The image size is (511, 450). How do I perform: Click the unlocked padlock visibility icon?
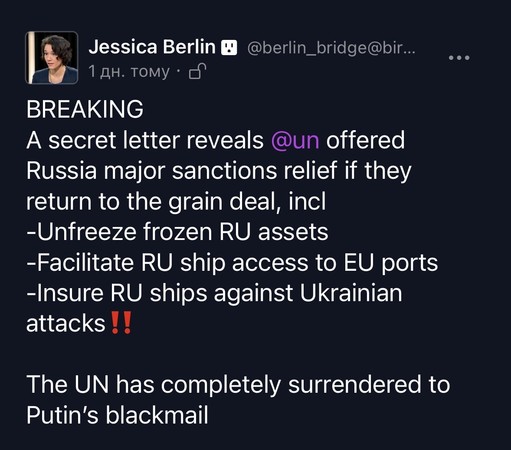[x=197, y=71]
